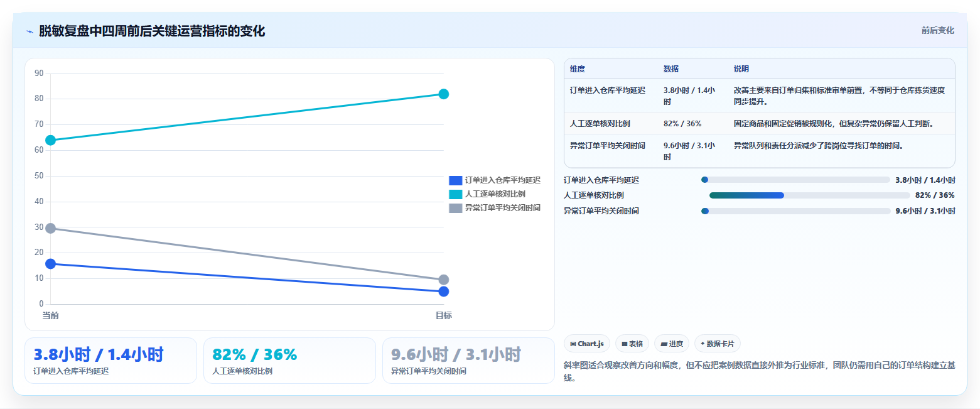
Task: Click the 82% / 36% value beside the progress bar
Action: point(935,195)
